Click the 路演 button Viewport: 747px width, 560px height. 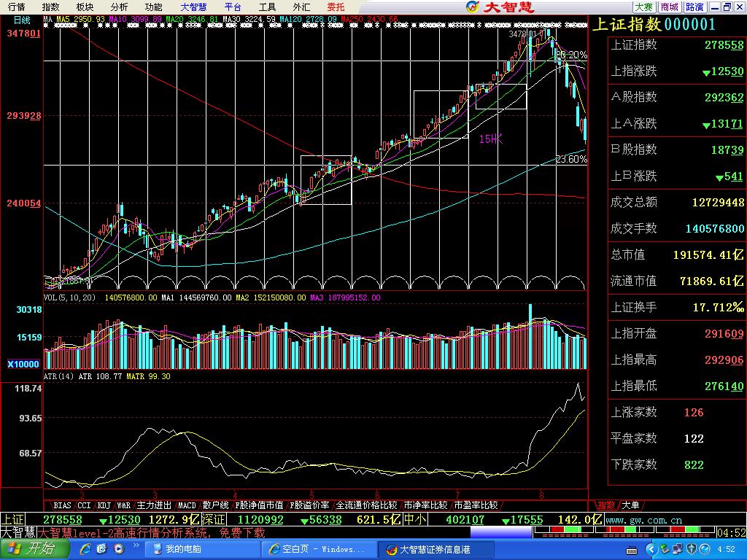pos(695,7)
